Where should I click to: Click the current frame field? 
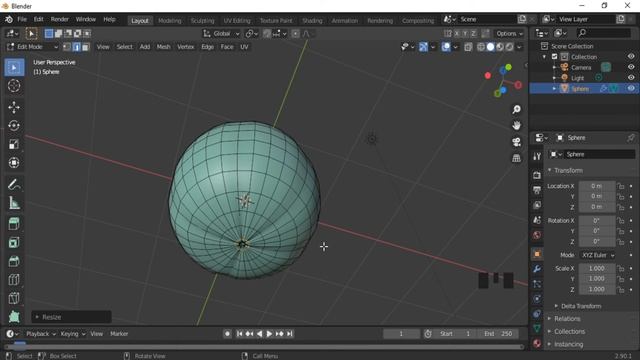[x=401, y=334]
